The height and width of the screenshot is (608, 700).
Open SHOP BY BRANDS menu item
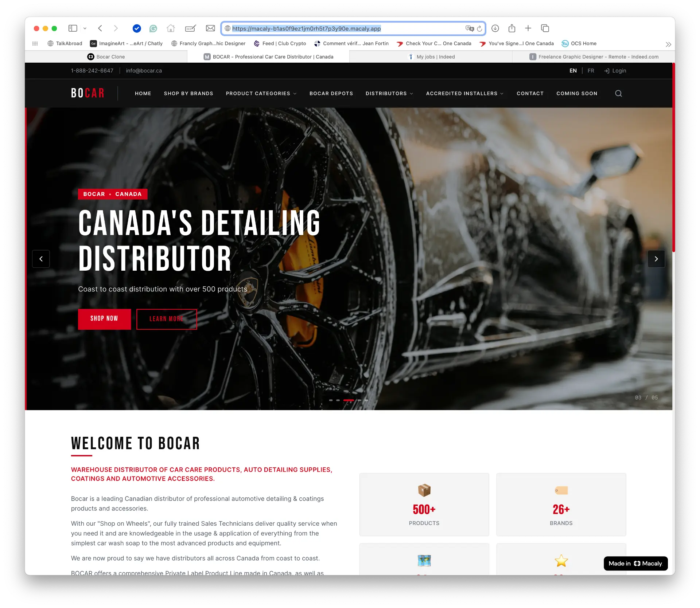click(188, 93)
